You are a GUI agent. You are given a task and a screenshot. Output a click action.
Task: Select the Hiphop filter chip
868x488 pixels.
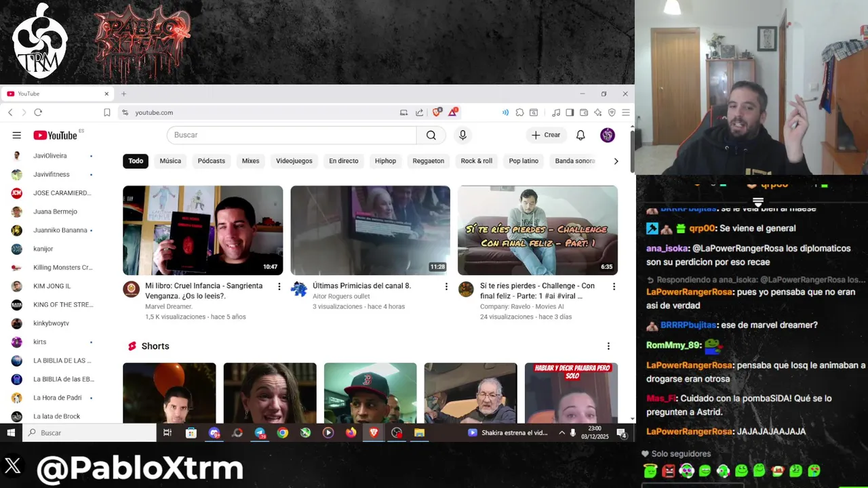(385, 161)
